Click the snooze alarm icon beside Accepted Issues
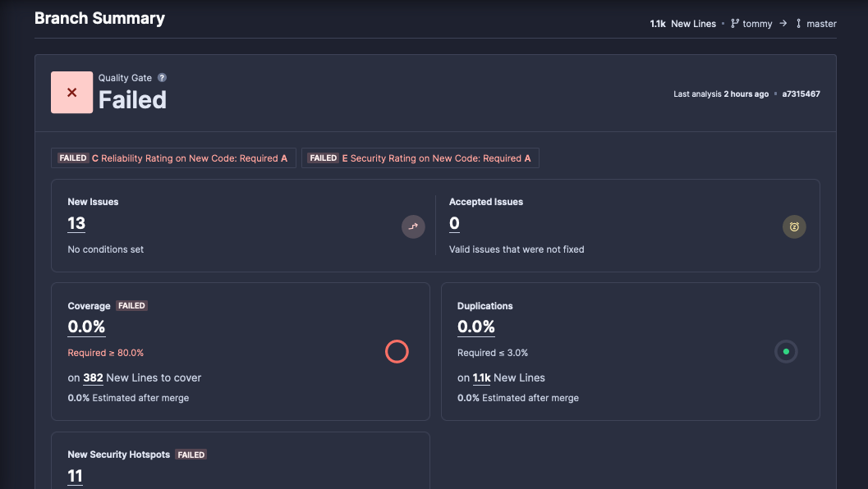 click(x=794, y=226)
